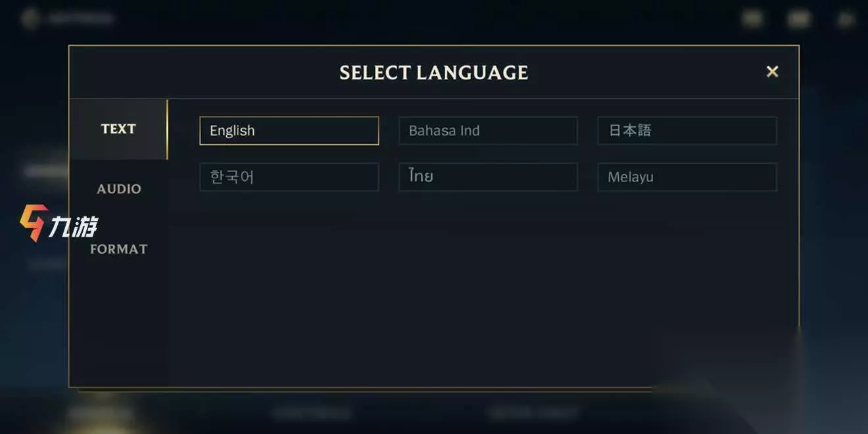Open the AUDIO language tab
The width and height of the screenshot is (868, 434).
118,189
